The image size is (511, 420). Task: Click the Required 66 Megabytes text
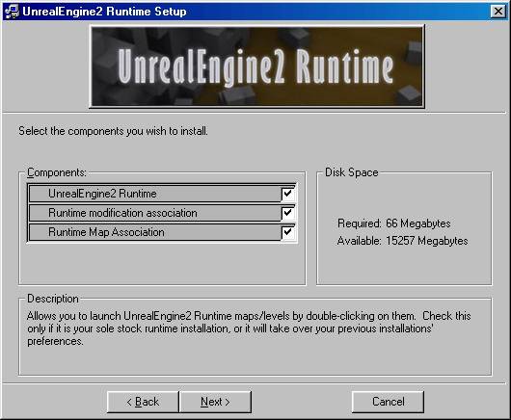pos(393,223)
